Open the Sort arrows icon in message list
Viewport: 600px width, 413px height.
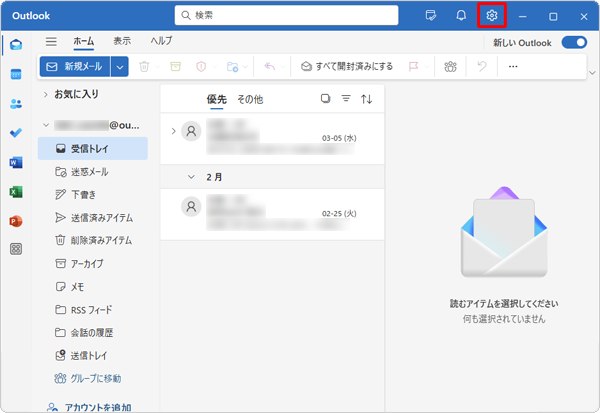pos(367,99)
